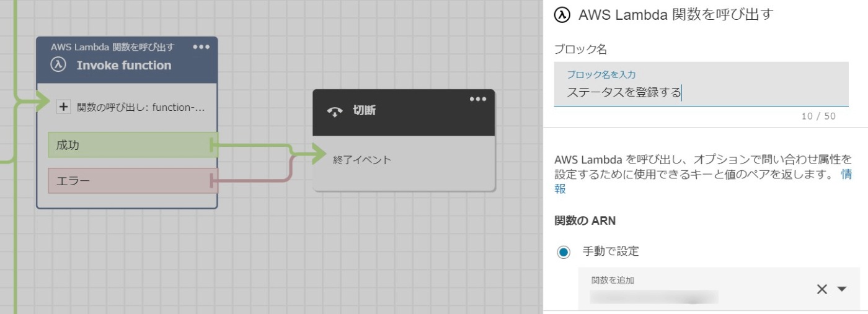The image size is (868, 314).
Task: Click the AWS Lambda 関数を呼び出す block subtitle
Action: [113, 47]
